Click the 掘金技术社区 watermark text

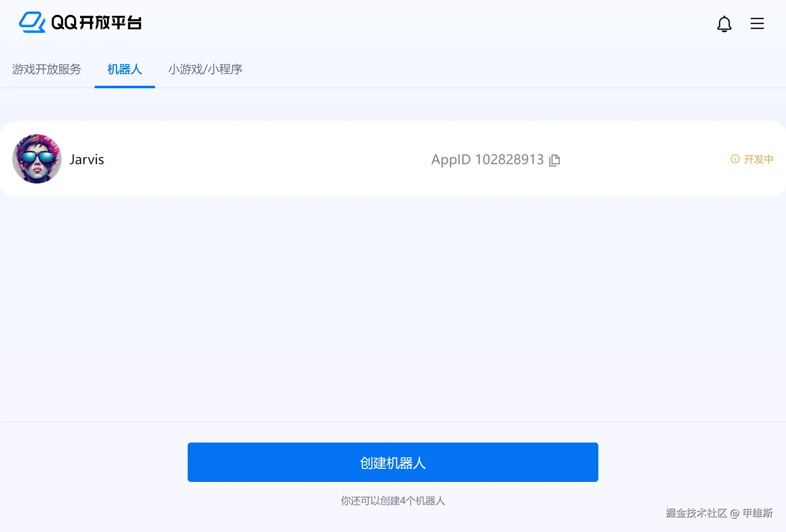pyautogui.click(x=696, y=513)
